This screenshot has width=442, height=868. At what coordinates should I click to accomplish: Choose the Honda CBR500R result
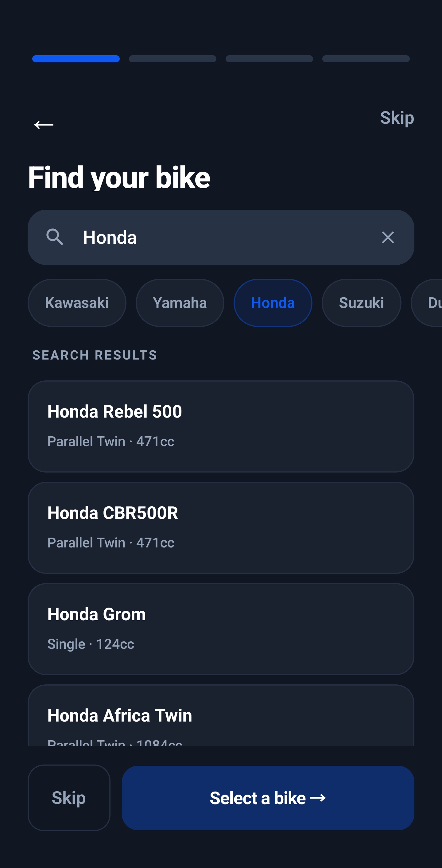click(x=221, y=528)
